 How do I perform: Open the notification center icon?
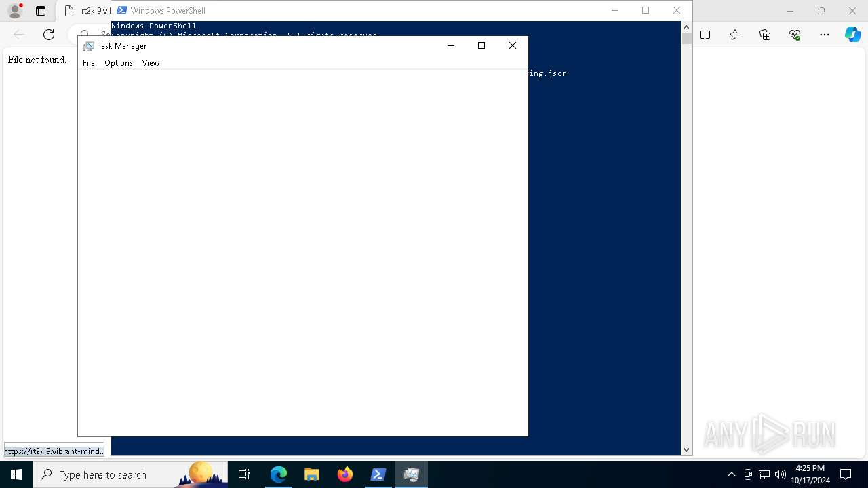click(846, 474)
